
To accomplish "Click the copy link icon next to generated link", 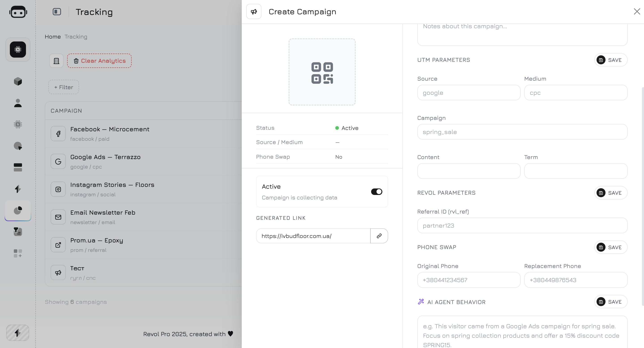I will point(379,236).
